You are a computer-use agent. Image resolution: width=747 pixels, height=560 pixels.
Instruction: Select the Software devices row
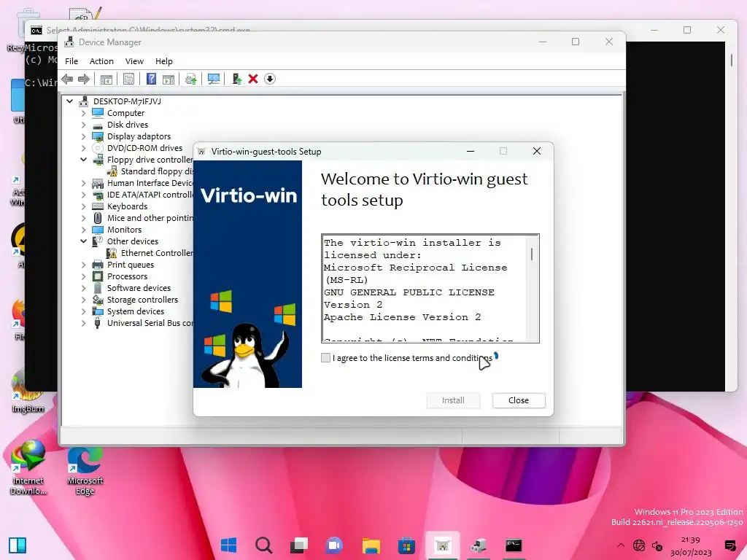coord(139,288)
